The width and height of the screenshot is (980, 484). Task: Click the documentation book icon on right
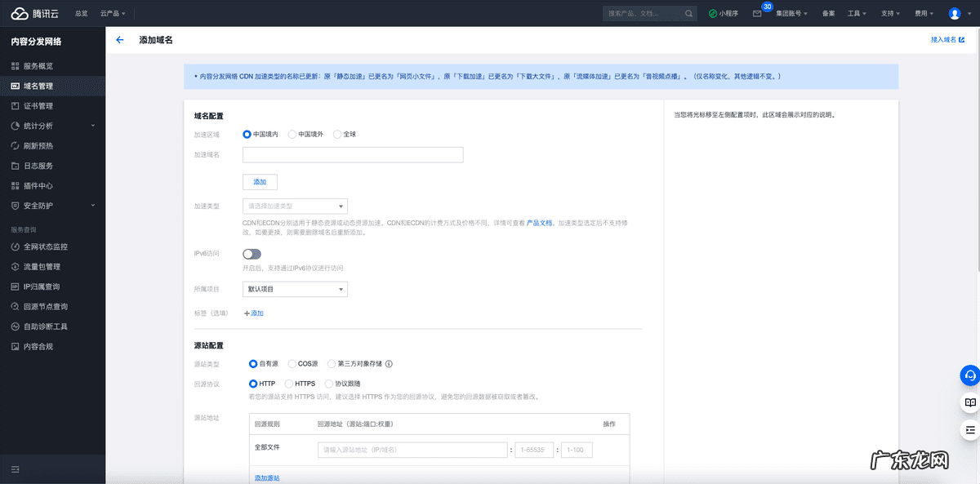tap(969, 402)
